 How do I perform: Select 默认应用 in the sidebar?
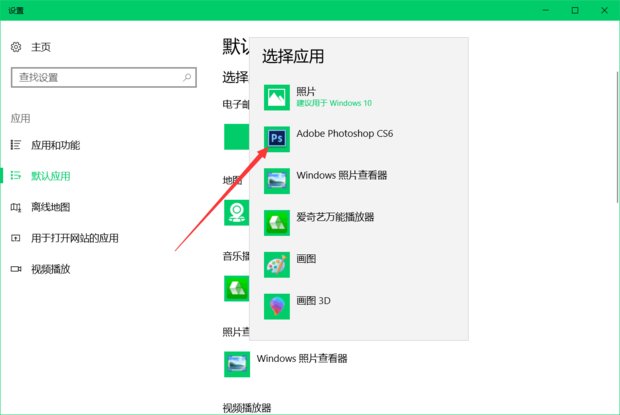[x=51, y=176]
